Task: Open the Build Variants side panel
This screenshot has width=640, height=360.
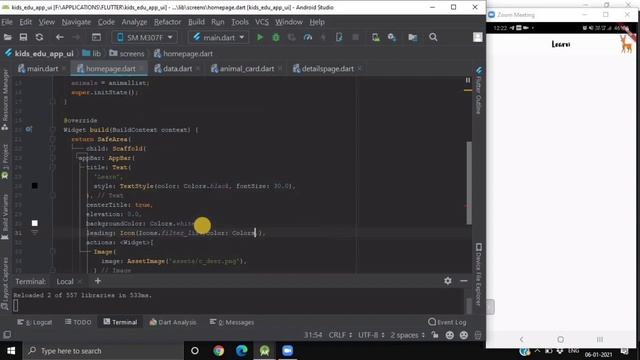Action: 5,216
